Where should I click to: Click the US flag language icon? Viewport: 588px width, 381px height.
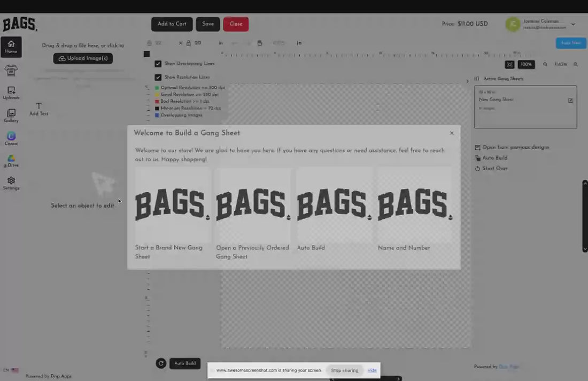point(14,370)
